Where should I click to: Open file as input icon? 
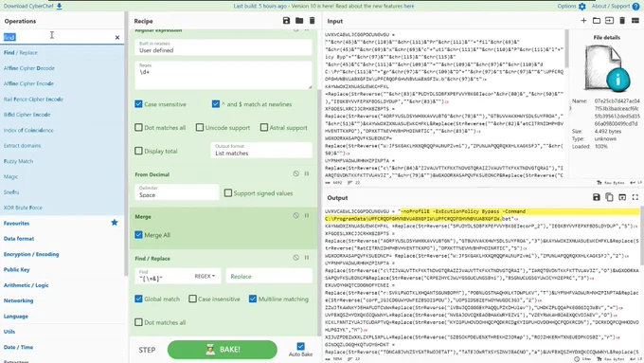point(609,21)
